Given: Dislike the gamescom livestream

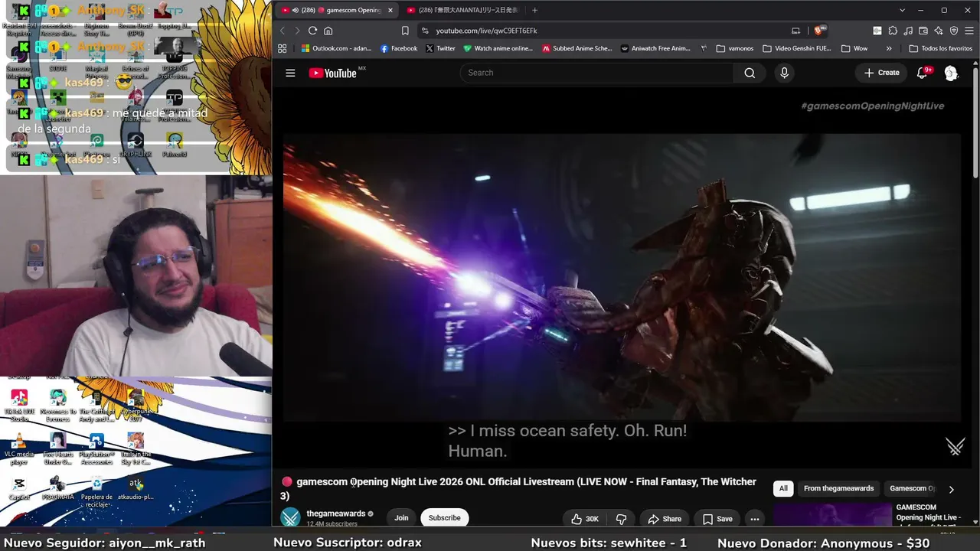Looking at the screenshot, I should tap(621, 519).
